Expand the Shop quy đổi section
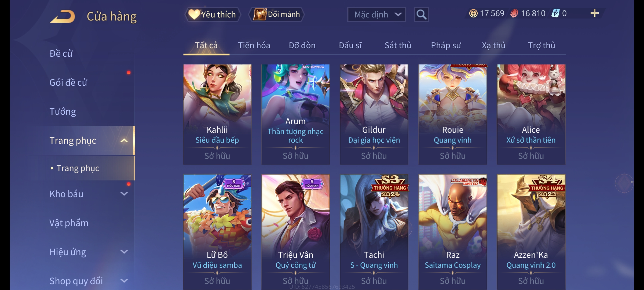Image resolution: width=644 pixels, height=290 pixels. [124, 281]
